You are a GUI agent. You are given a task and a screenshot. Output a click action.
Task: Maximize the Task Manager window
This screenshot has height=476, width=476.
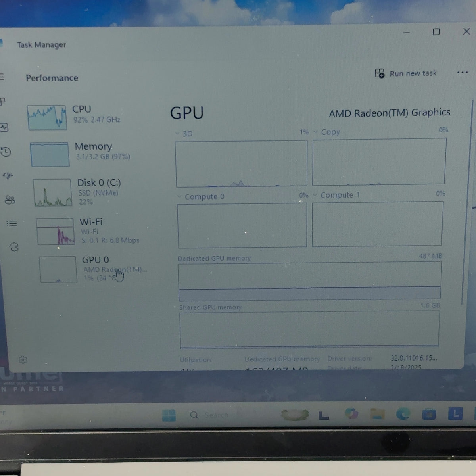tap(436, 32)
